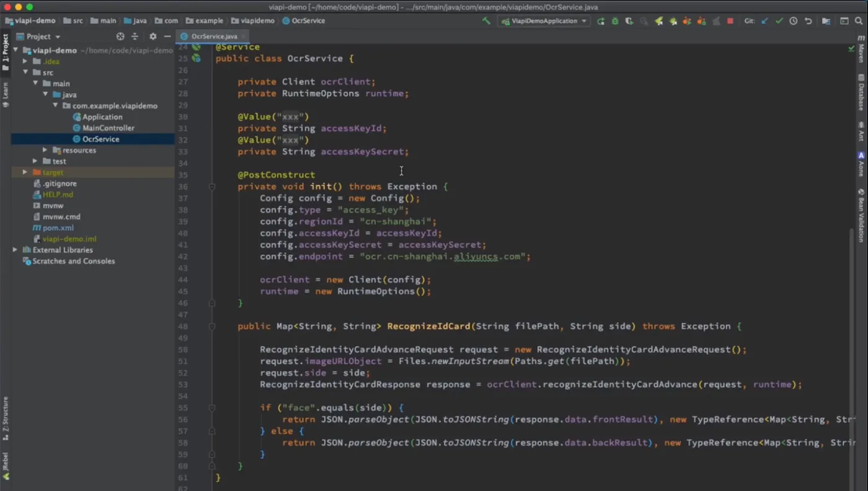Click Spring bean gutter icon on line 25

click(196, 58)
